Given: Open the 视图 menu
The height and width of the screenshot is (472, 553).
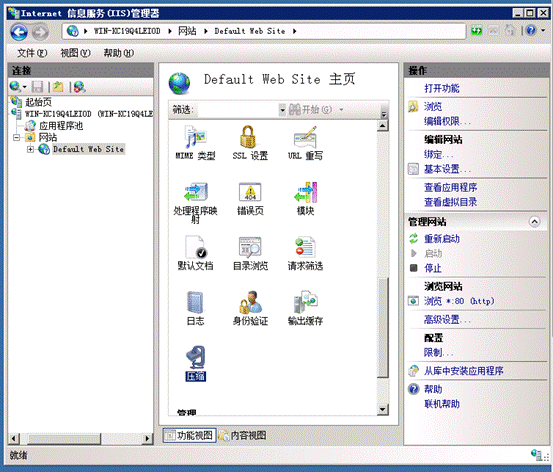Looking at the screenshot, I should click(75, 53).
